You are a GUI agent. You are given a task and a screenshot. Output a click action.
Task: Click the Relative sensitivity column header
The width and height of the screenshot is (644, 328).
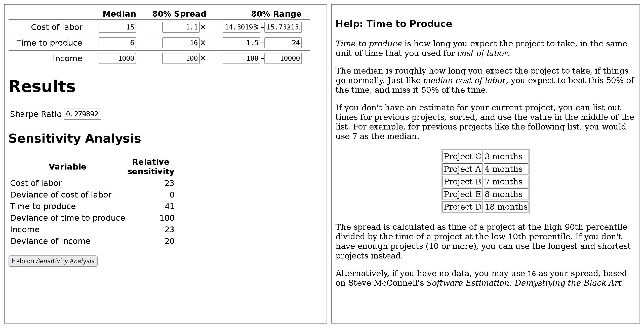click(151, 167)
